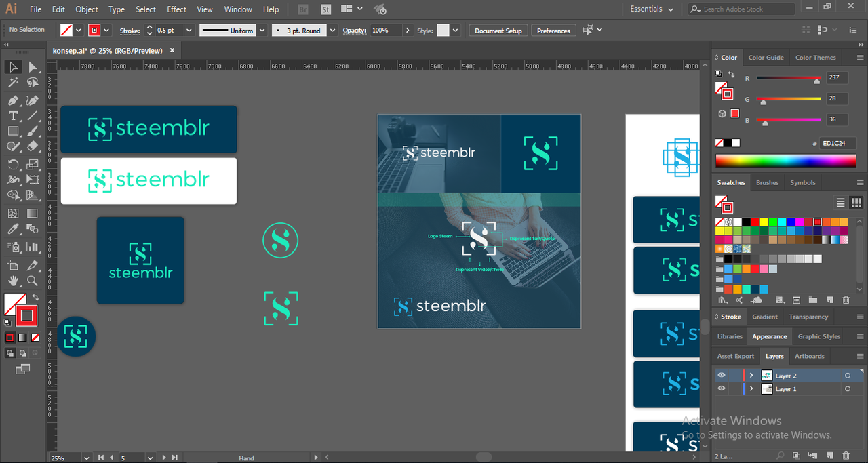The height and width of the screenshot is (463, 868).
Task: Select the Rectangle tool
Action: coord(13,132)
